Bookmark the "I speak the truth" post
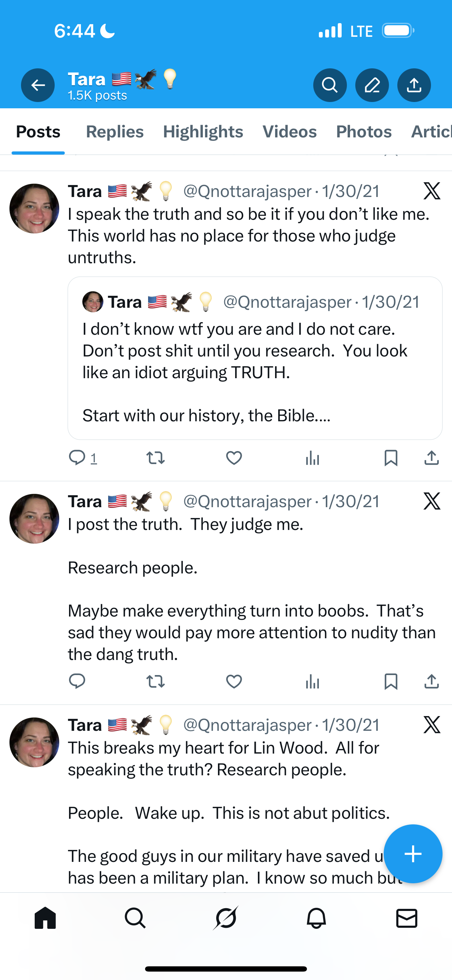 391,458
